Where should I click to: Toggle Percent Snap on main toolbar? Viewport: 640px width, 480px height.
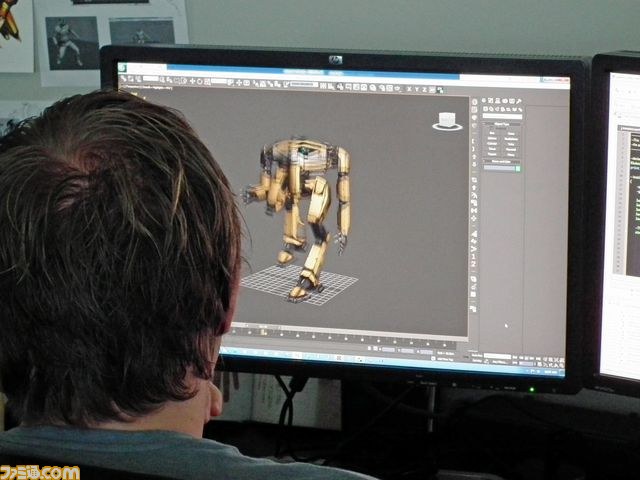(271, 84)
